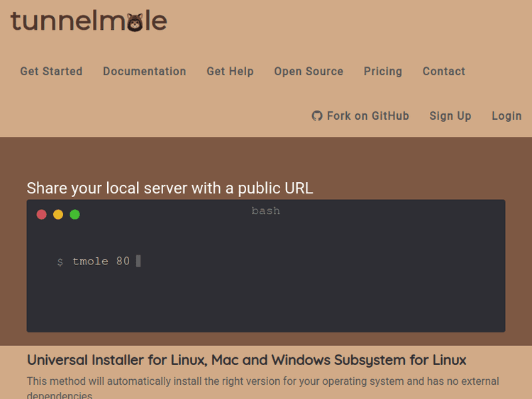
Task: Click the dollar sign prompt in the terminal
Action: tap(60, 262)
